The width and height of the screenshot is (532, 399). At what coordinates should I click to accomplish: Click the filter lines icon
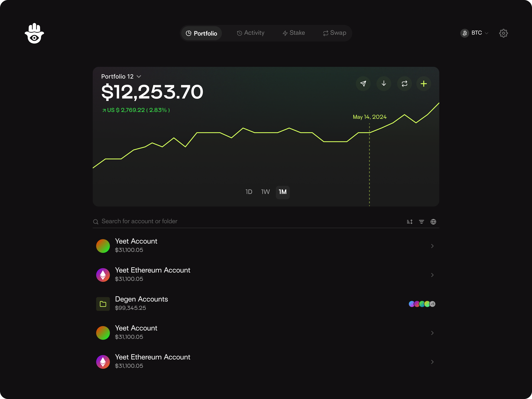tap(421, 222)
